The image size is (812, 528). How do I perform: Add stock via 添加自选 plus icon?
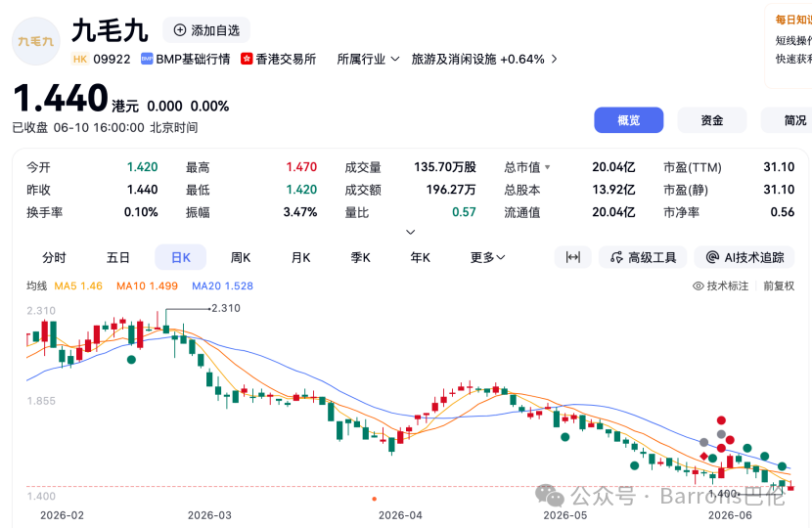point(180,30)
